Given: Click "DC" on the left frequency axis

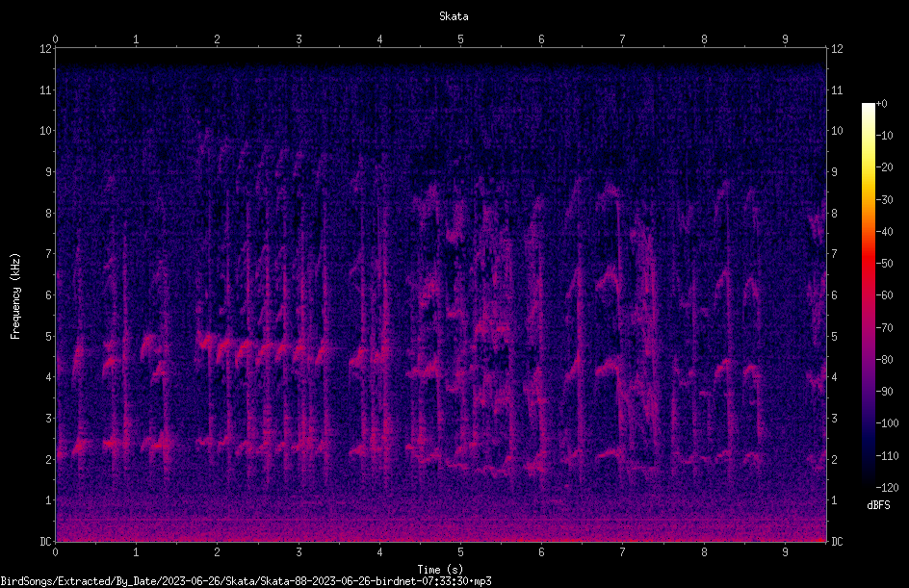Looking at the screenshot, I should (45, 542).
